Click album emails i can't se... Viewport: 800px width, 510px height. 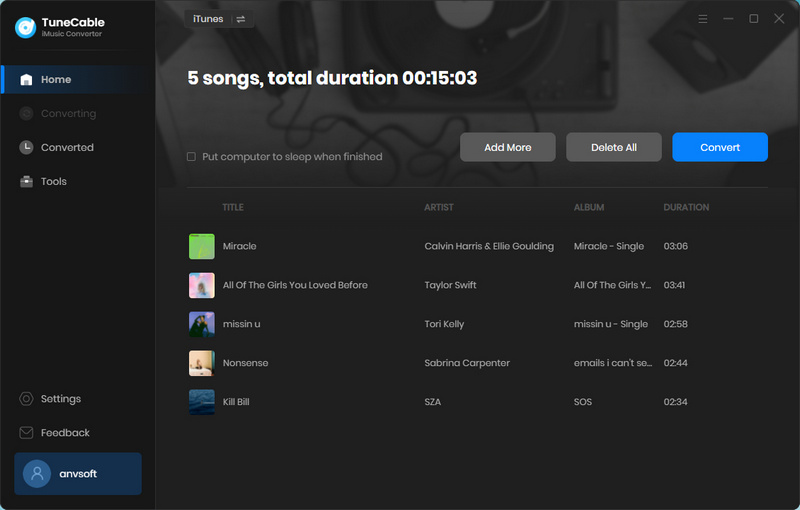pyautogui.click(x=613, y=363)
